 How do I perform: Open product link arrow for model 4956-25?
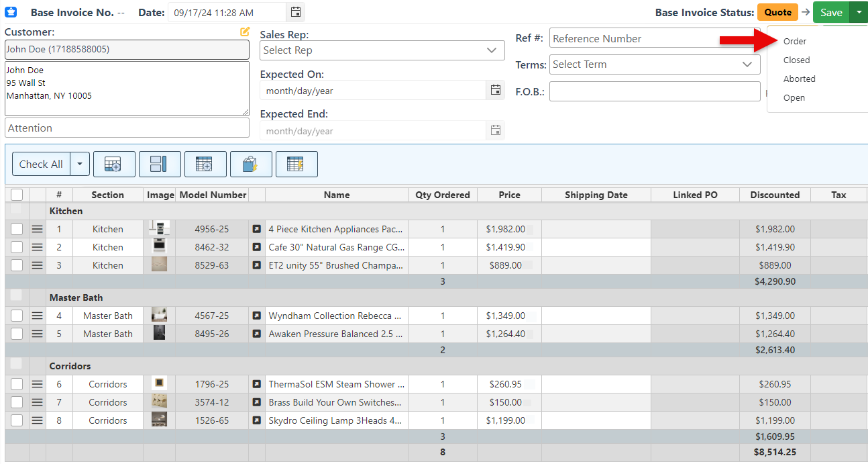pyautogui.click(x=256, y=229)
